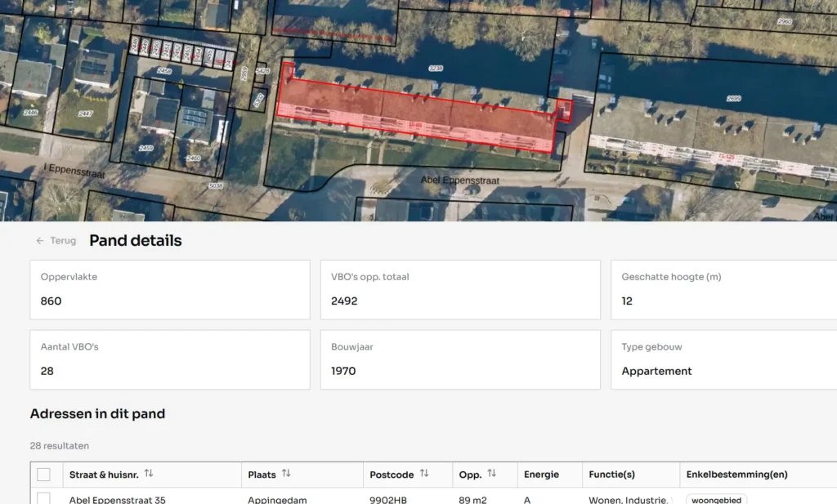Open the Abel Eppensstraat 35 address row
Viewport: 837px width, 504px height.
[118, 499]
